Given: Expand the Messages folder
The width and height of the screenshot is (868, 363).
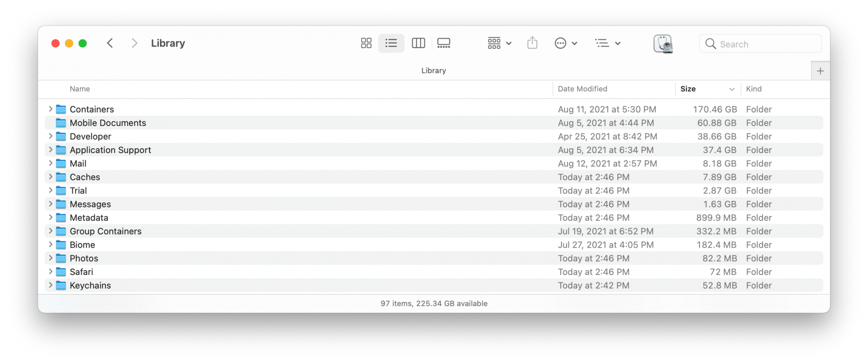Looking at the screenshot, I should (x=50, y=204).
